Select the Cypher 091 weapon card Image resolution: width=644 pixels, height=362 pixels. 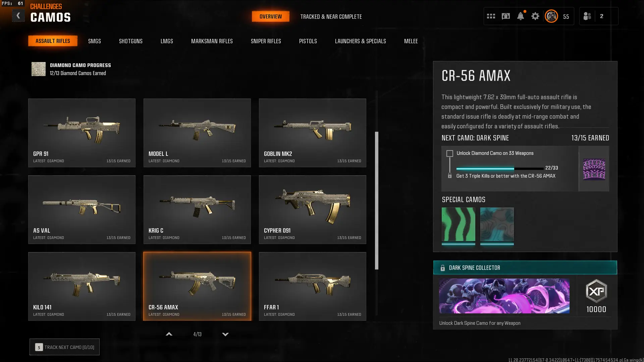[313, 209]
